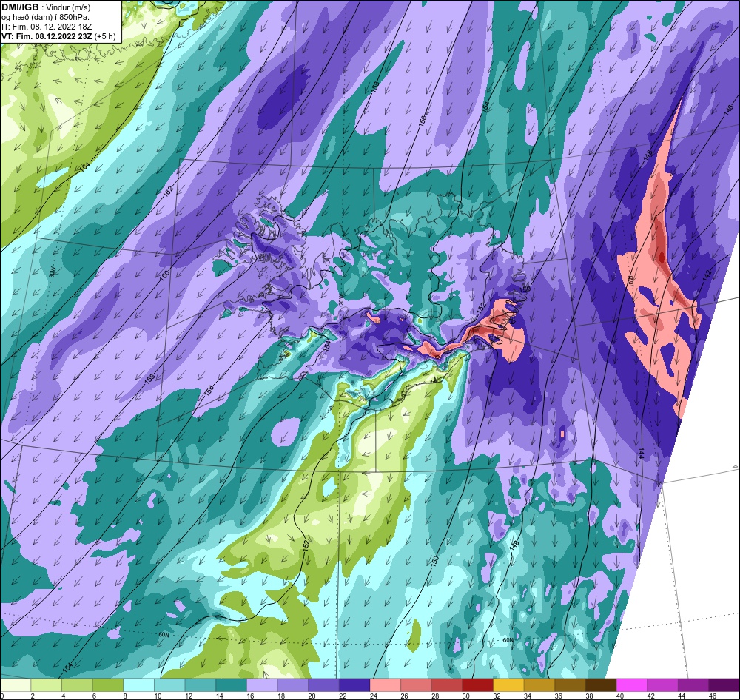This screenshot has height=700, width=740.
Task: Click the legend tick label '40'
Action: (620, 696)
